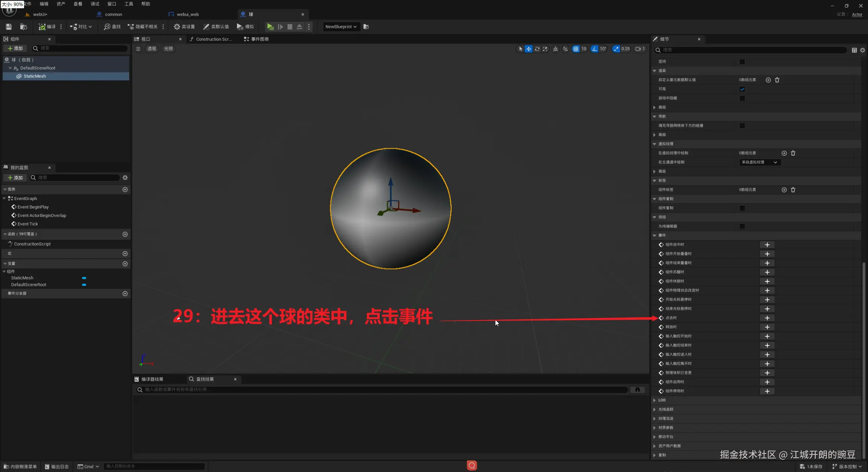868x472 pixels.
Task: Open the NewBlueprint debug object dropdown
Action: point(341,27)
